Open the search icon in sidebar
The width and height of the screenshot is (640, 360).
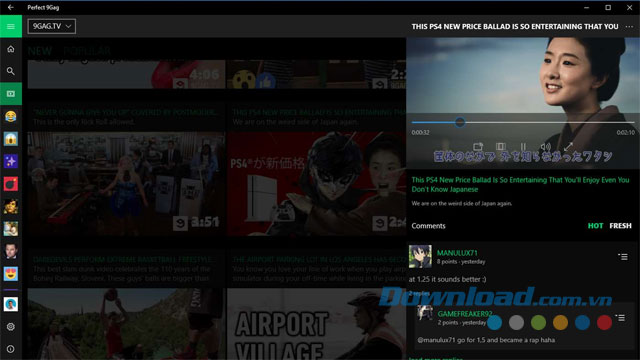(11, 71)
